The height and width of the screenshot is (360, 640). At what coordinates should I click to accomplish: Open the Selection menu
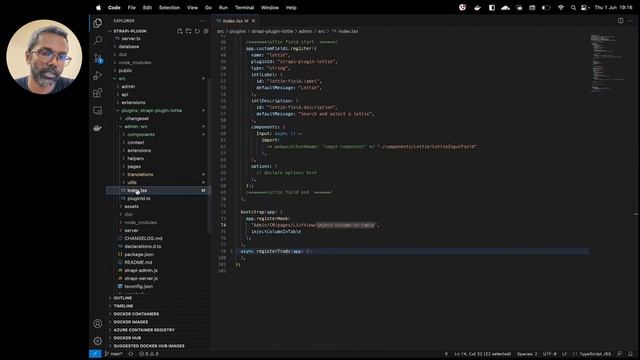tap(169, 7)
